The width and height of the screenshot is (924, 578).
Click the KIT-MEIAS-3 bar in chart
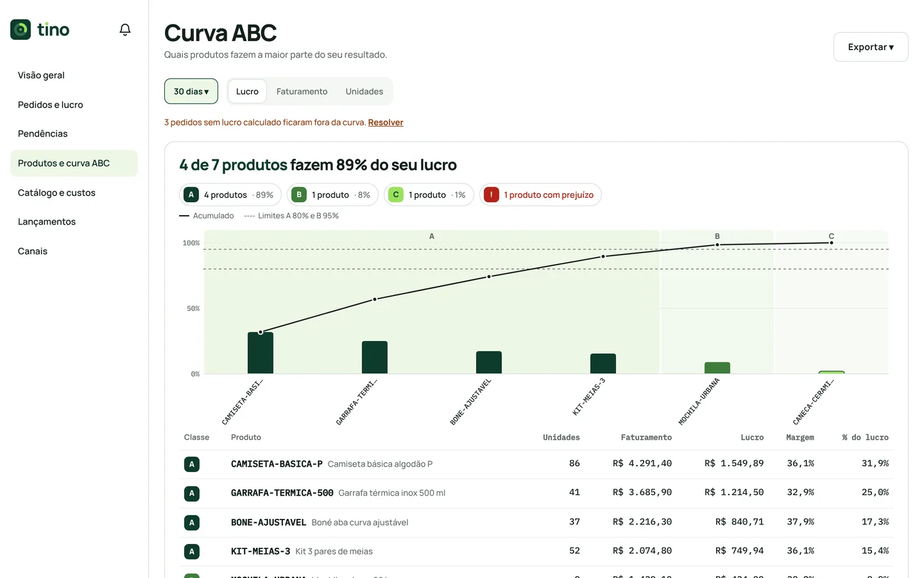pyautogui.click(x=603, y=363)
